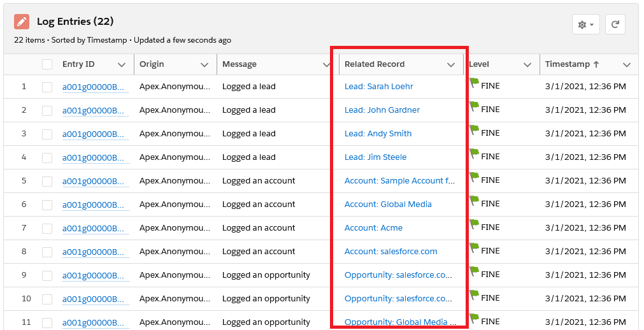Sort by Origin column header
The width and height of the screenshot is (644, 330).
point(152,64)
